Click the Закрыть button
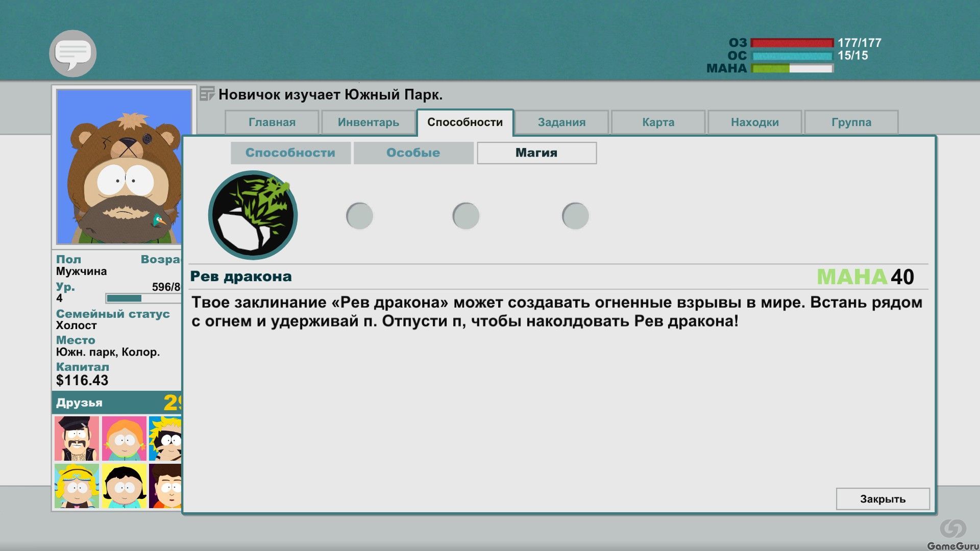 (x=883, y=499)
